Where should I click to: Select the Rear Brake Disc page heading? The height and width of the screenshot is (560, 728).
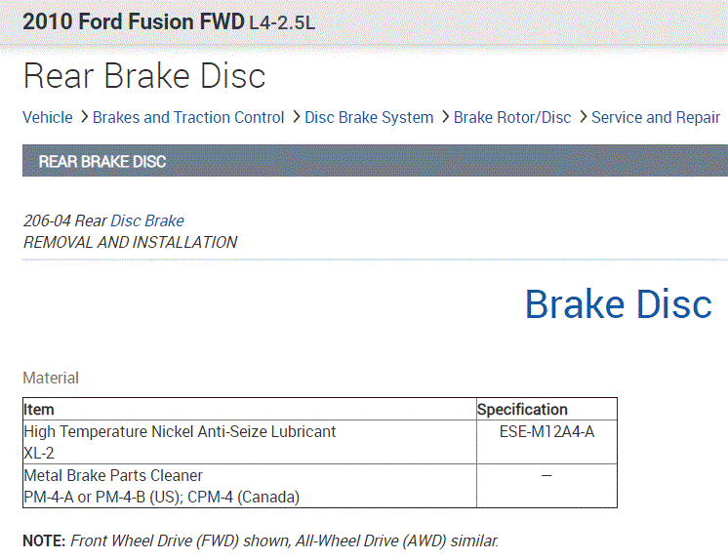coord(144,76)
